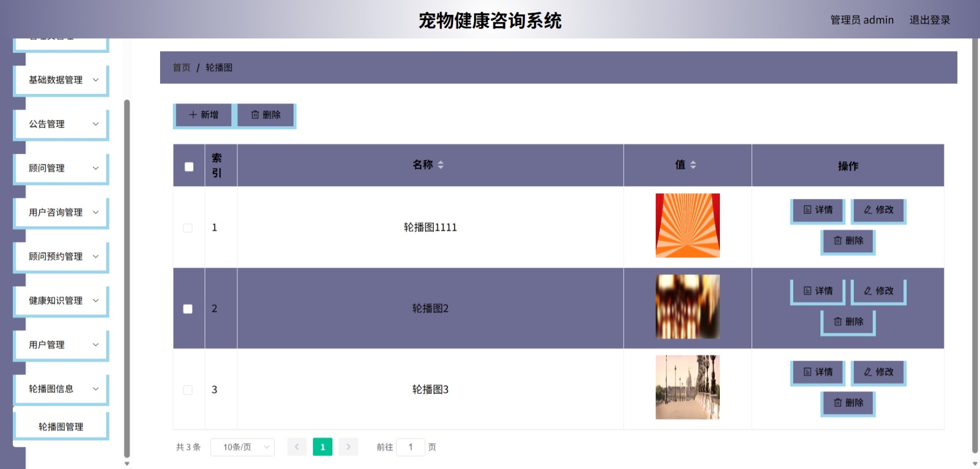Check the checkbox for row 轮播图2

click(x=188, y=309)
